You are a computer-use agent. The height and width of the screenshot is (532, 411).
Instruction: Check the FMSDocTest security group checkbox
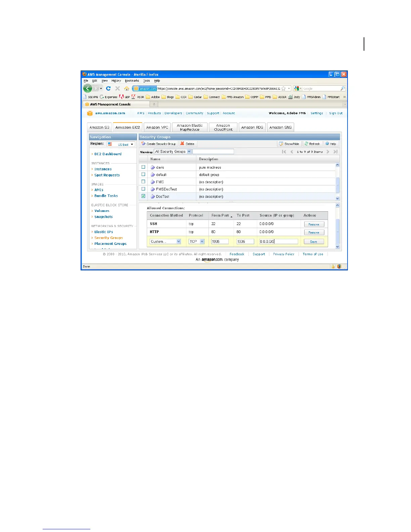coord(143,189)
